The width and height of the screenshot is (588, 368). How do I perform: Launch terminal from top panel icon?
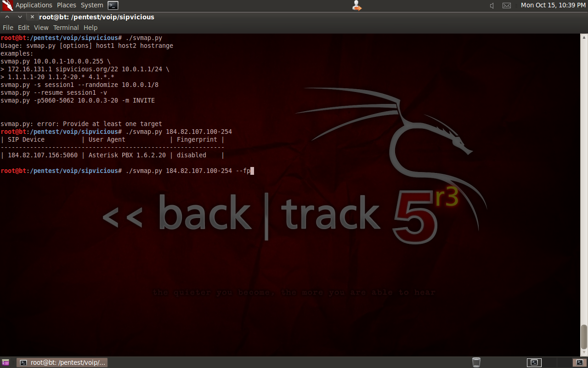tap(113, 6)
